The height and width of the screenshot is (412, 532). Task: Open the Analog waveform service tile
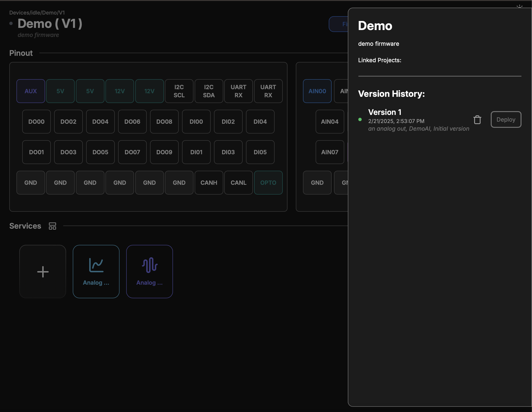tap(149, 272)
